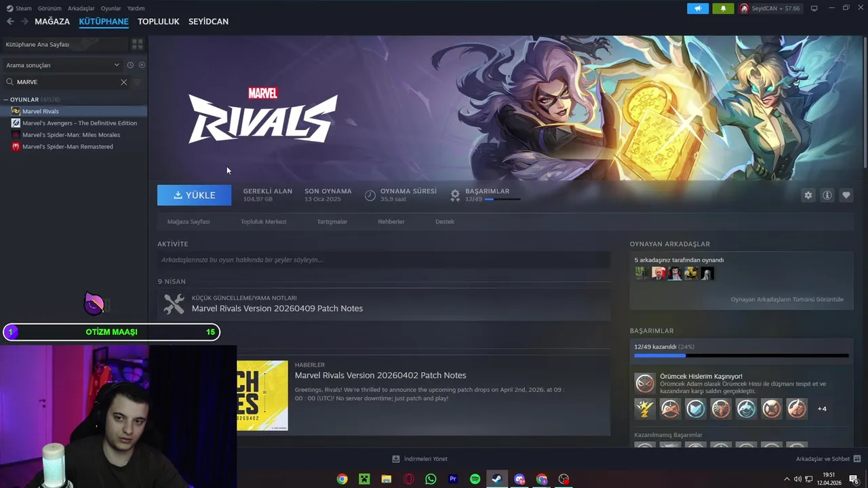Click the shark achievement icon
The image size is (868, 488).
click(x=746, y=409)
